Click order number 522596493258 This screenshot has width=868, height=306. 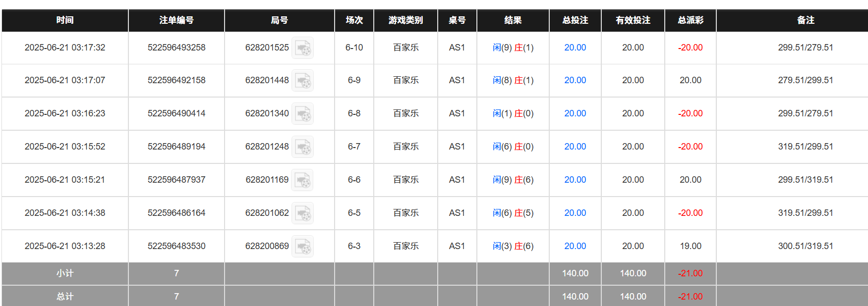tap(176, 48)
